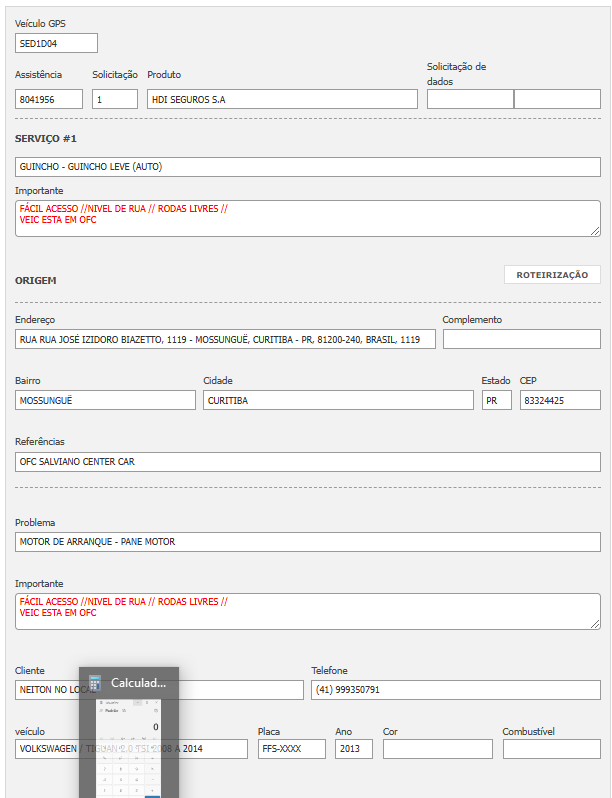The image size is (612, 798).
Task: Click the Produto field with HDI SEGUROS
Action: pos(281,99)
